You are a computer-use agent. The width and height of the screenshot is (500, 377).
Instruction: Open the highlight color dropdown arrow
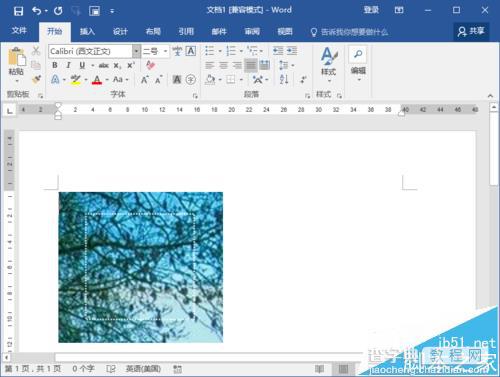click(86, 80)
